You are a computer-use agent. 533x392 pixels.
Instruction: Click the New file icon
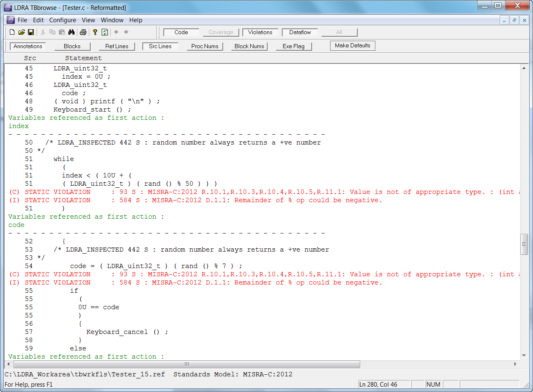[12, 32]
